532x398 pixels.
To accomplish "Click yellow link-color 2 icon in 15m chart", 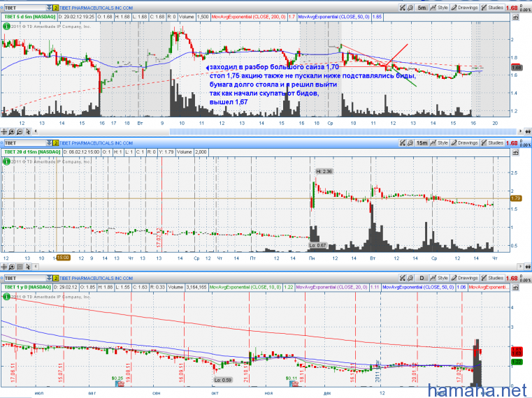I will pyautogui.click(x=56, y=142).
